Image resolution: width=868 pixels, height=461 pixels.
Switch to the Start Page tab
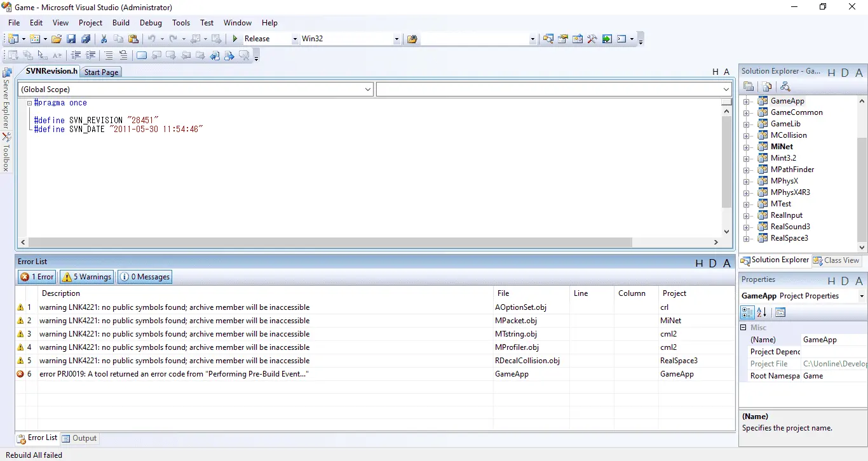[101, 72]
